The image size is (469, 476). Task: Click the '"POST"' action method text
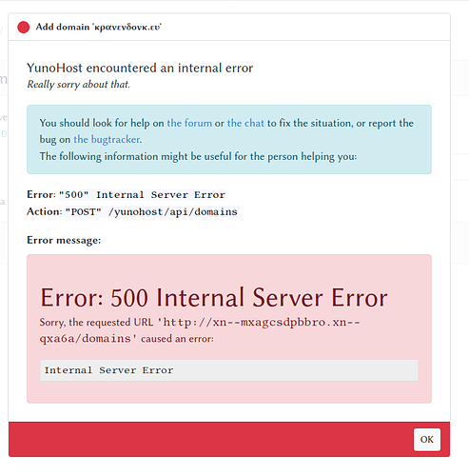pos(84,211)
